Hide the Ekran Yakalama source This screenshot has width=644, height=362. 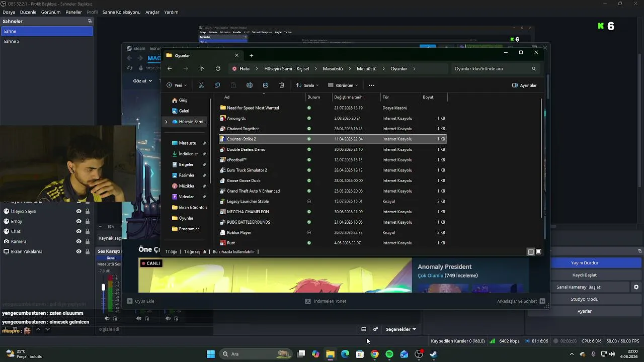78,252
